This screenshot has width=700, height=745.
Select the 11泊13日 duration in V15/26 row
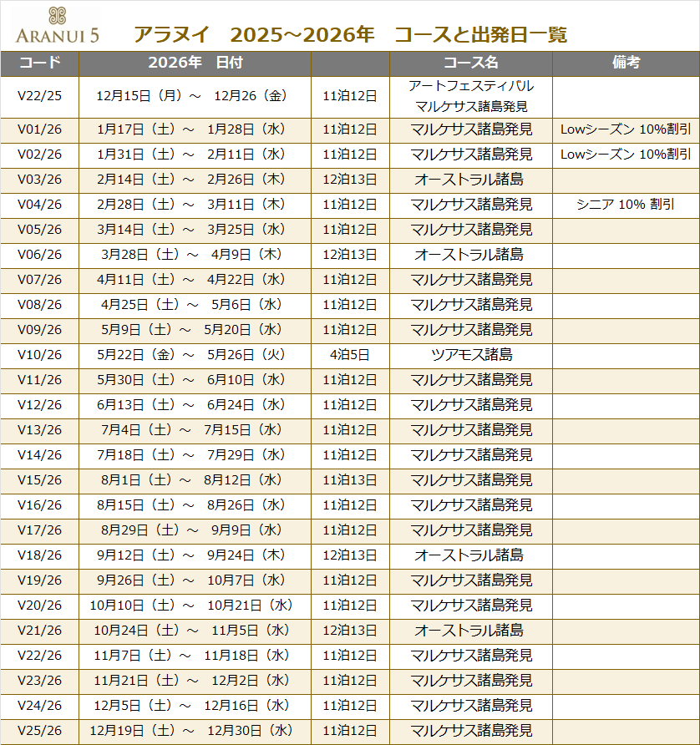350,480
